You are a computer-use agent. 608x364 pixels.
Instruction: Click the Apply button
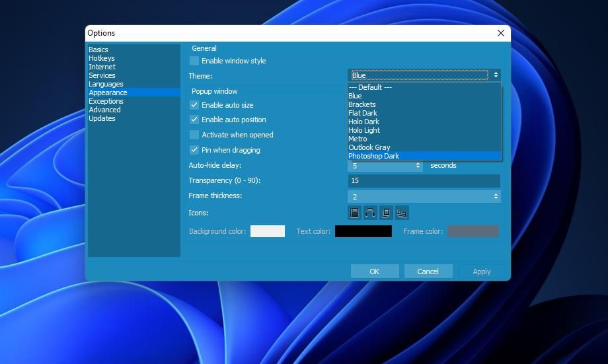(x=482, y=272)
